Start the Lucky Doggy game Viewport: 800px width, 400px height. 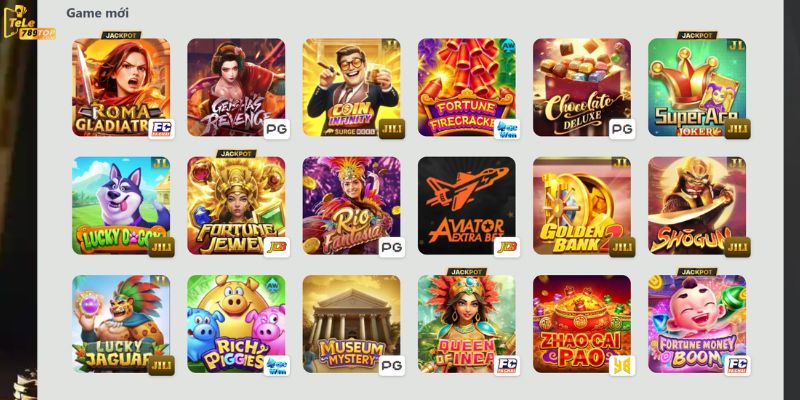(x=121, y=206)
